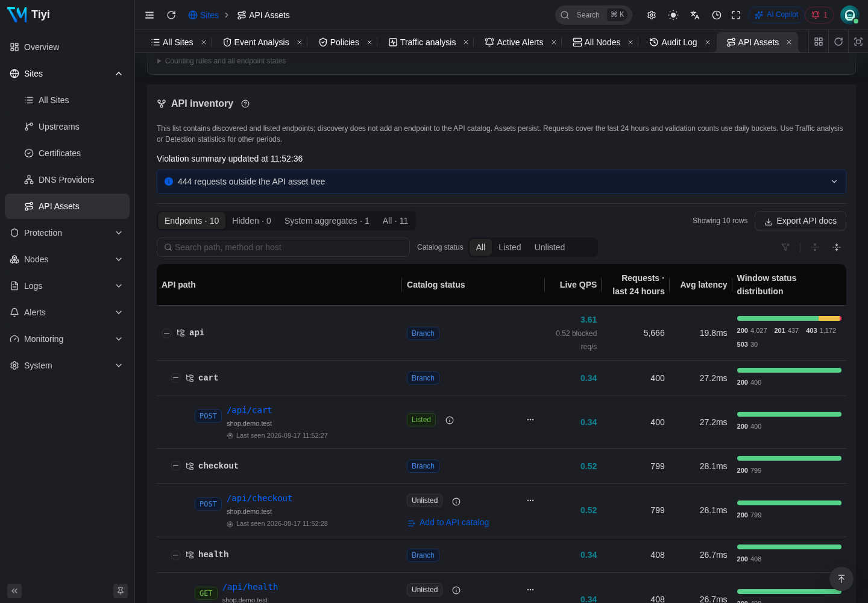Open Certificates in sidebar
Viewport: 868px width, 603px height.
67,153
